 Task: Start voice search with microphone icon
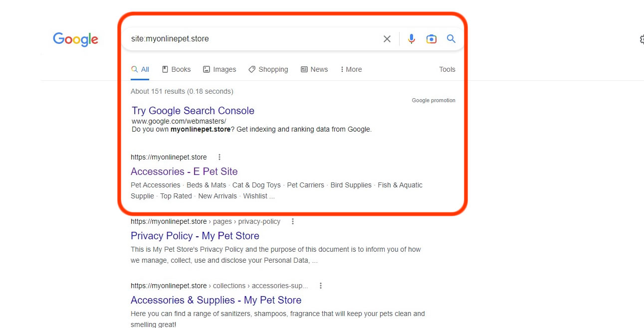coord(411,39)
